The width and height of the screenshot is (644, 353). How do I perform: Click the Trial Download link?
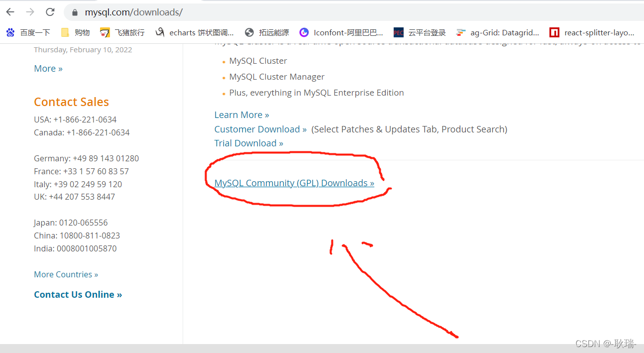point(249,143)
